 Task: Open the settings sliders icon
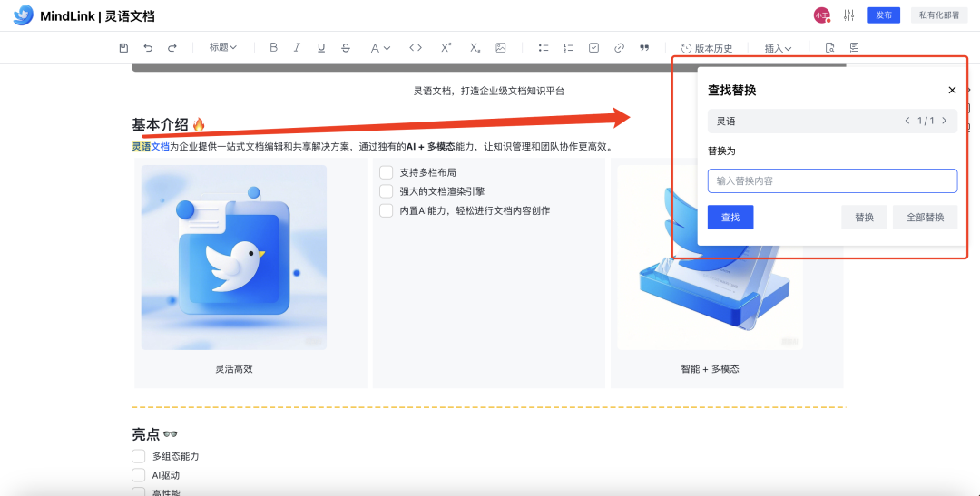pos(848,15)
